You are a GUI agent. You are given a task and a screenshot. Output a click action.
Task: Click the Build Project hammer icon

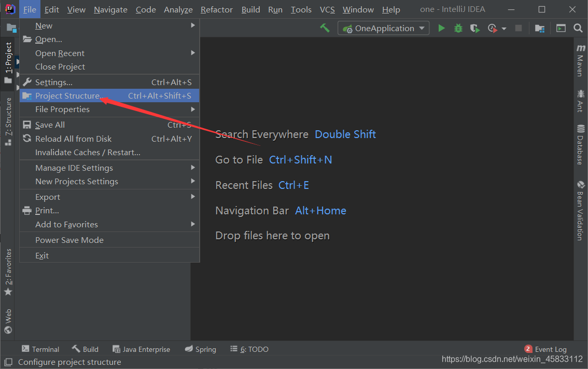click(x=325, y=28)
